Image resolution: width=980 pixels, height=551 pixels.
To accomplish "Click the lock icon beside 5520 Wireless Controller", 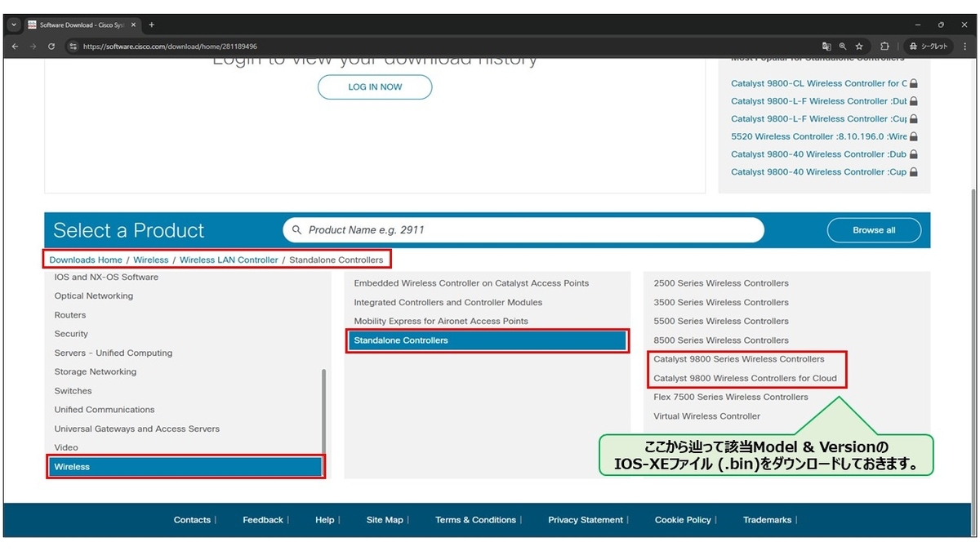I will [x=914, y=136].
